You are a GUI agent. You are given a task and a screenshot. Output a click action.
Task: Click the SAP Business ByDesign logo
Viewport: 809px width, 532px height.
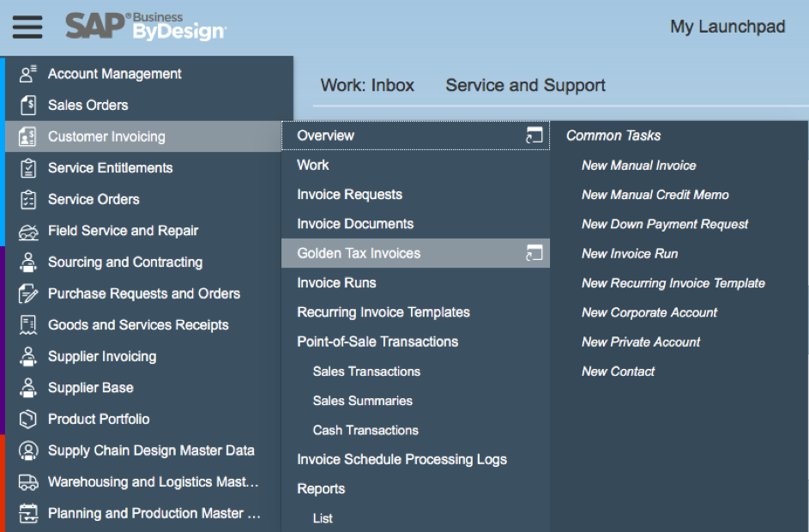[146, 27]
